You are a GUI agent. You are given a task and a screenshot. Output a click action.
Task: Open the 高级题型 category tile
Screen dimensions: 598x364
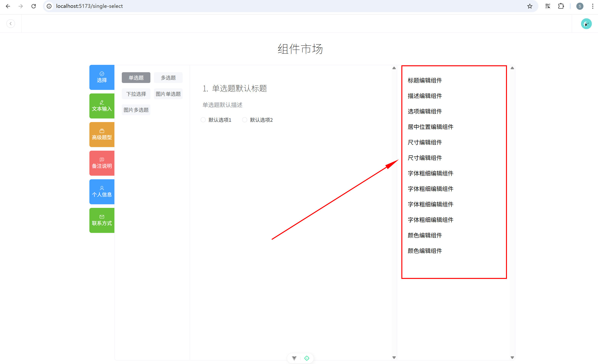click(x=102, y=134)
